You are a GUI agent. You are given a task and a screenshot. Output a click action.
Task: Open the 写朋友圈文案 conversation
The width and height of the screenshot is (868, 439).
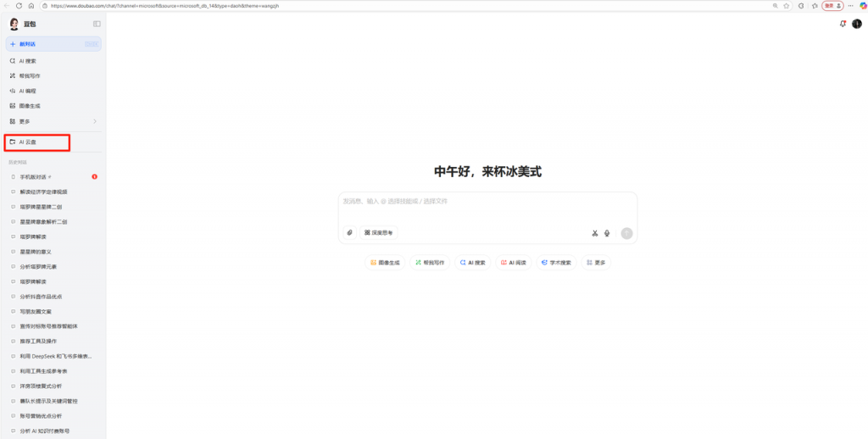tap(53, 311)
